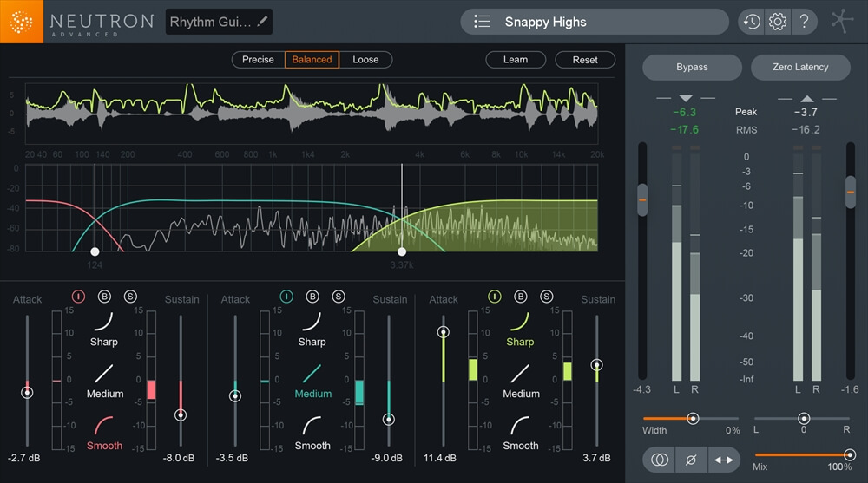Image resolution: width=868 pixels, height=483 pixels.
Task: Open settings with the gear icon
Action: (x=778, y=22)
